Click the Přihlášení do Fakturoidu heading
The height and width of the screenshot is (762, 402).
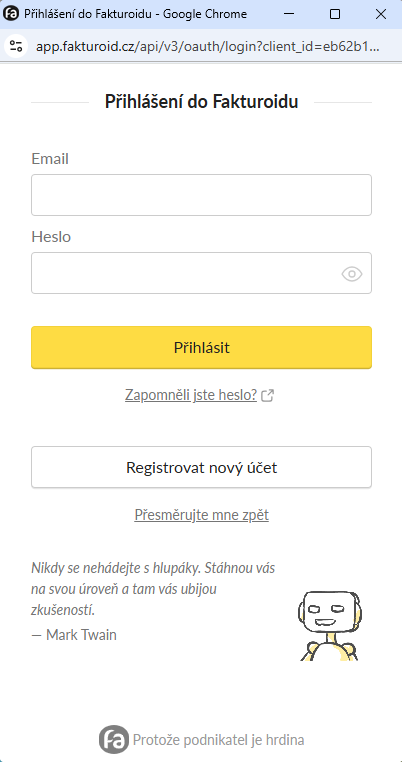coord(201,102)
